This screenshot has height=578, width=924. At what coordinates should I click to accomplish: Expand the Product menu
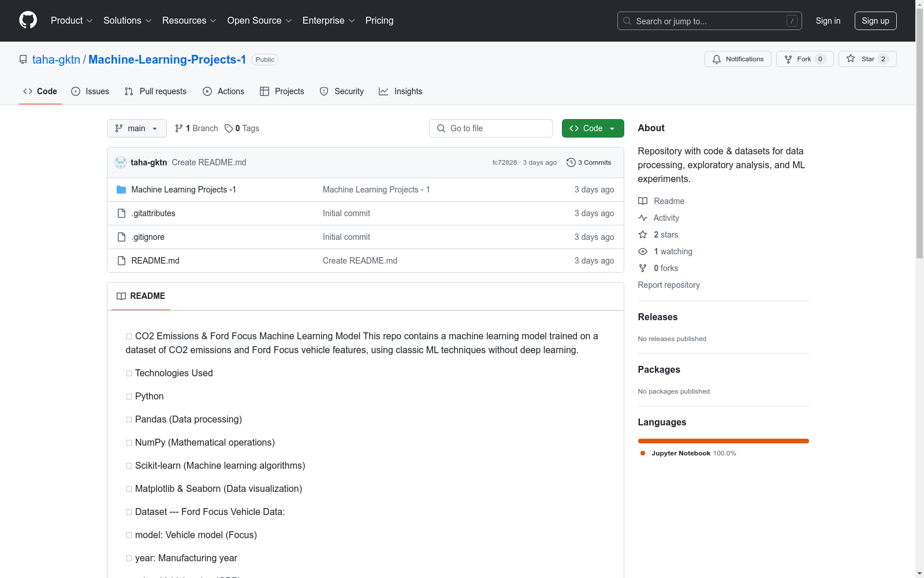(x=72, y=20)
